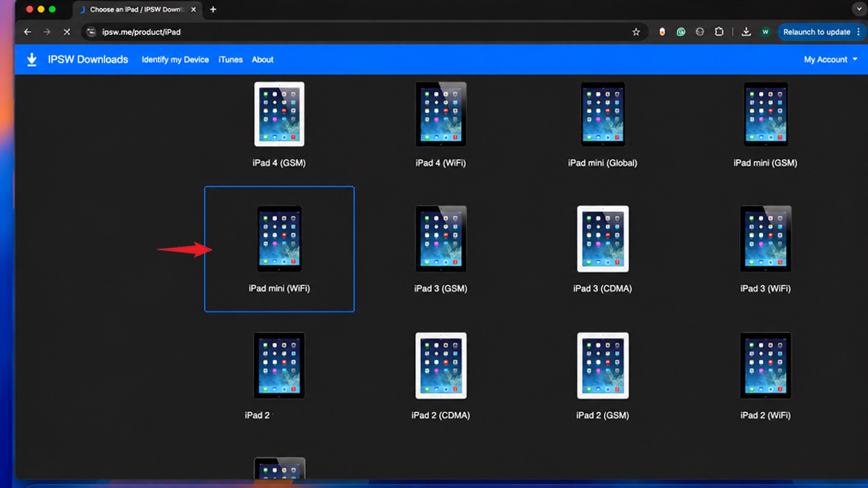Open the Chrome three-dot menu

click(x=859, y=32)
